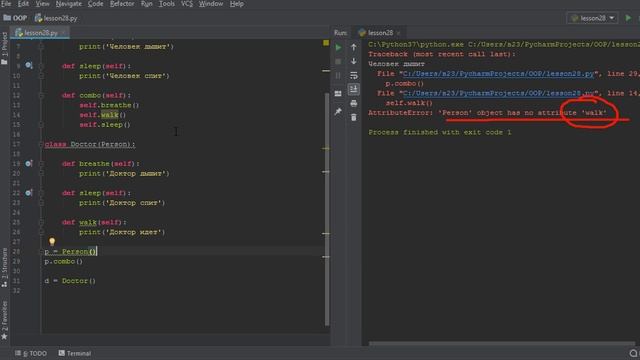
Task: Jump down the stack trace with the down arrow
Action: click(353, 61)
